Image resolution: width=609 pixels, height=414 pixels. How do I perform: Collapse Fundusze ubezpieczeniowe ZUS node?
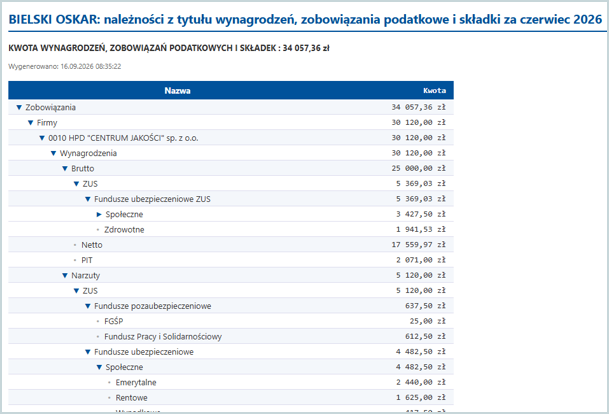[x=88, y=199]
